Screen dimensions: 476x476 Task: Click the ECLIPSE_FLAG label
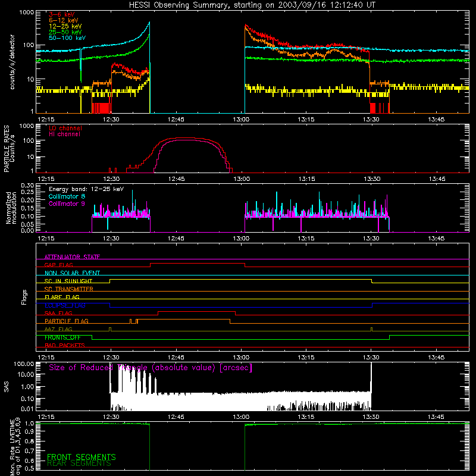point(65,305)
